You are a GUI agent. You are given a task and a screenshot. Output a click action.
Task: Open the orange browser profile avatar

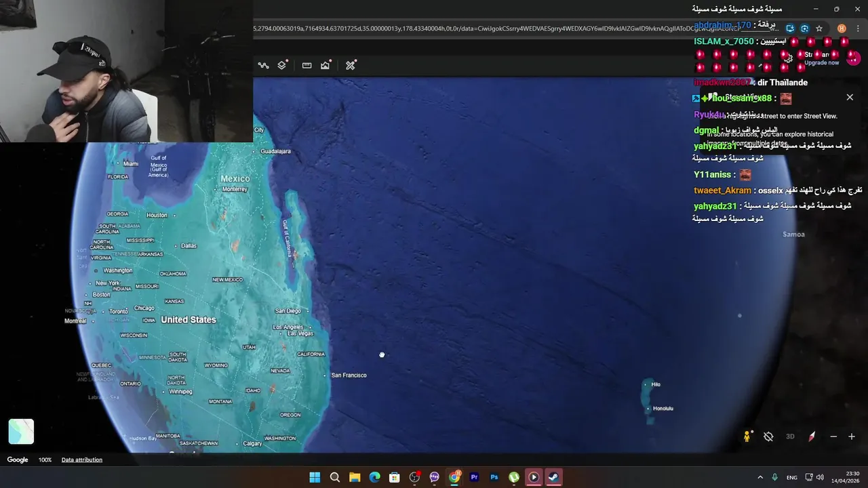pyautogui.click(x=842, y=28)
